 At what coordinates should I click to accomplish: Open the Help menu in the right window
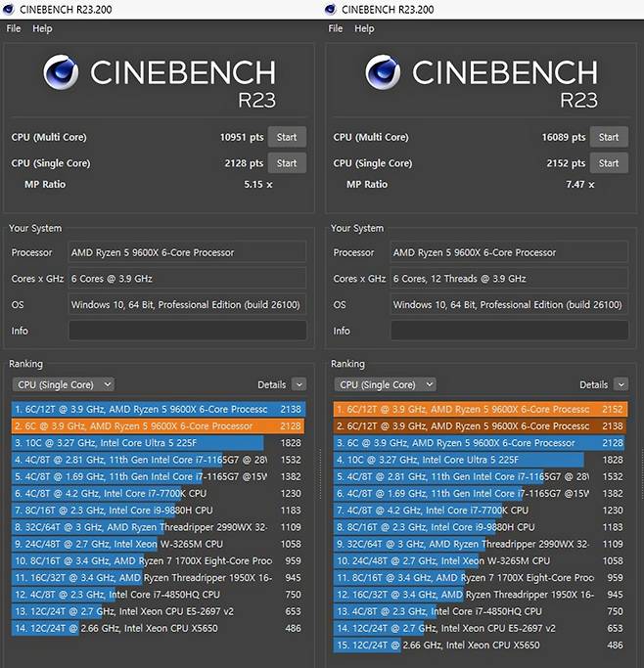tap(364, 28)
